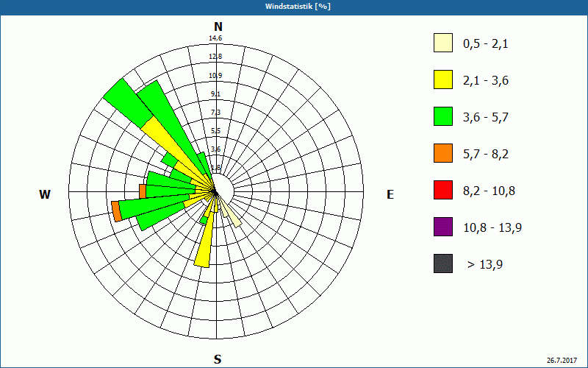Click legend text 3,6 - 5,7
This screenshot has height=368, width=588.
click(x=486, y=118)
